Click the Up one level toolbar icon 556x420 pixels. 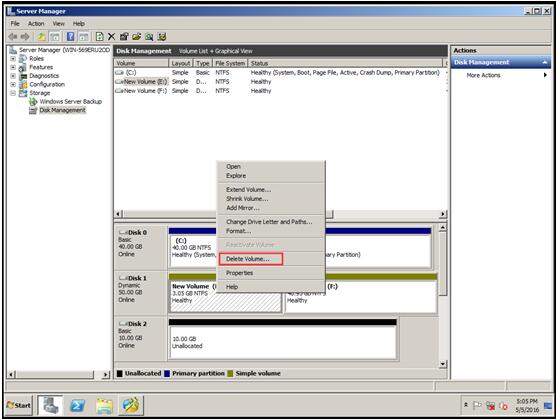pos(42,37)
